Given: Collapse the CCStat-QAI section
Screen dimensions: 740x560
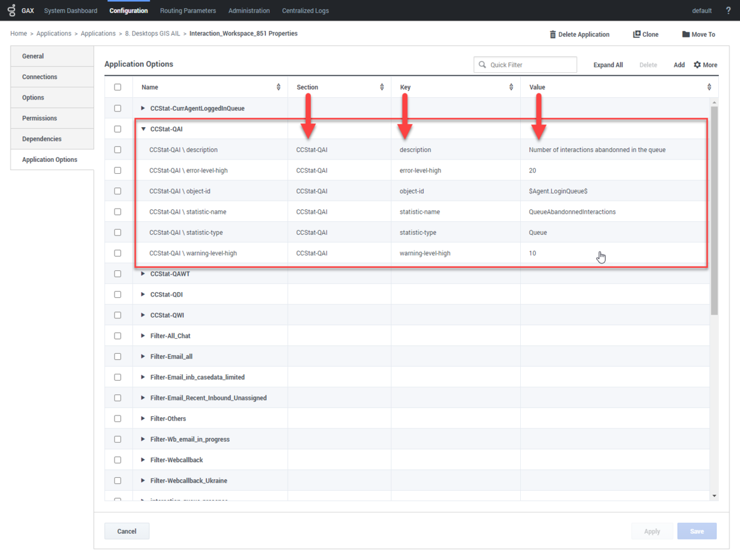Looking at the screenshot, I should tap(143, 130).
